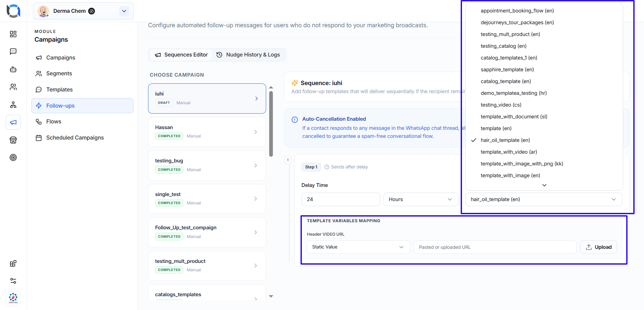
Task: Open the chat messages sidebar icon
Action: tap(13, 51)
